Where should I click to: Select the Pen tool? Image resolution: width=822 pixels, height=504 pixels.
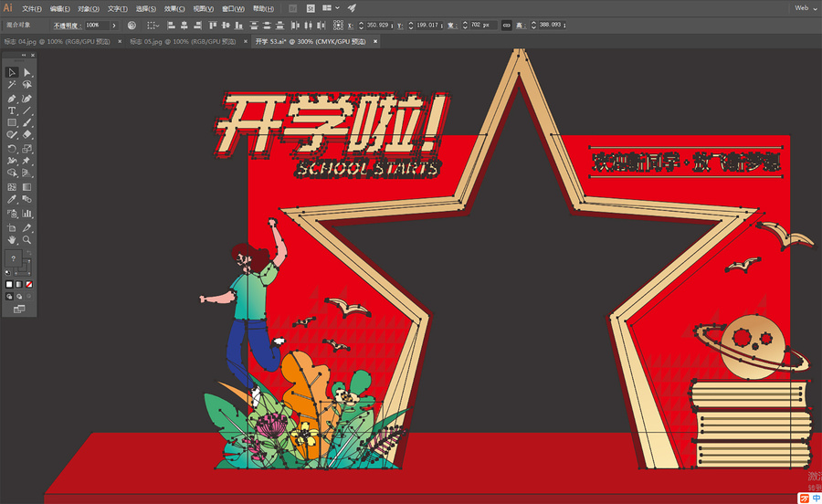[x=12, y=99]
